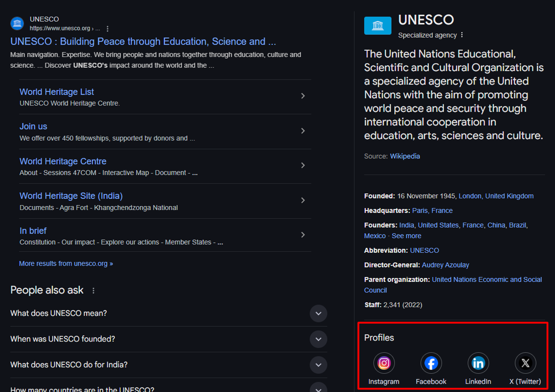Expand 'What does UNESCO mean?' question
555x392 pixels.
(x=318, y=313)
